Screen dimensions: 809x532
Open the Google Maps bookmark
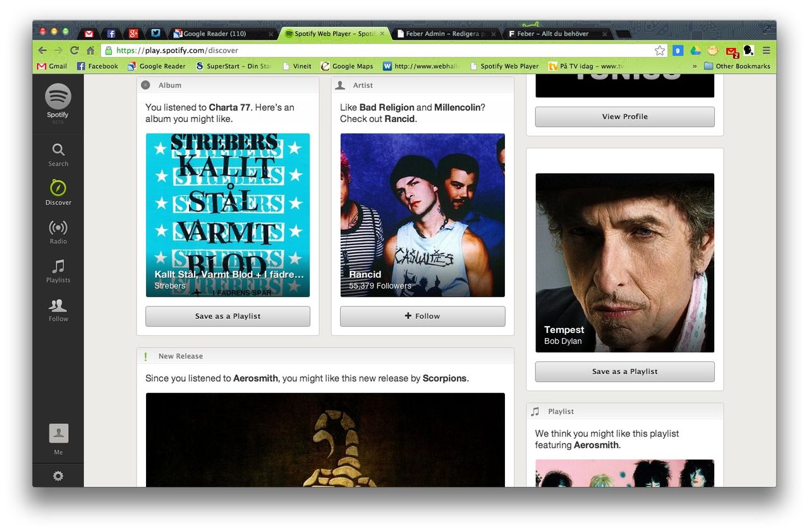[x=347, y=66]
